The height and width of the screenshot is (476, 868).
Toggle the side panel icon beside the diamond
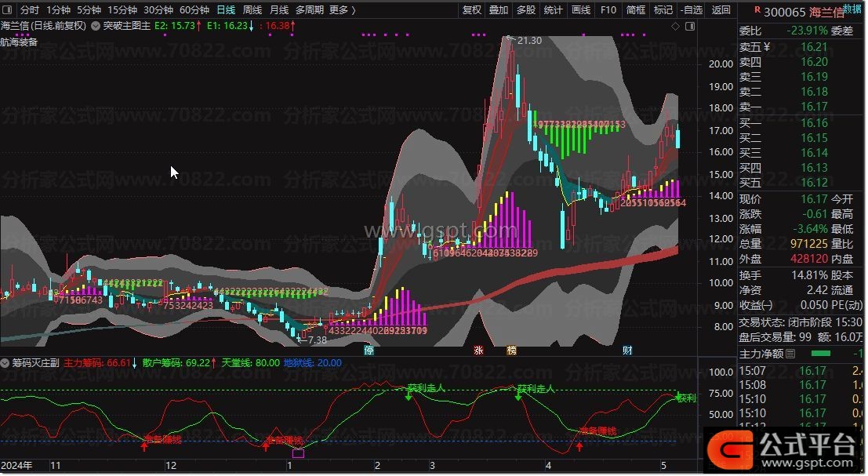point(688,26)
